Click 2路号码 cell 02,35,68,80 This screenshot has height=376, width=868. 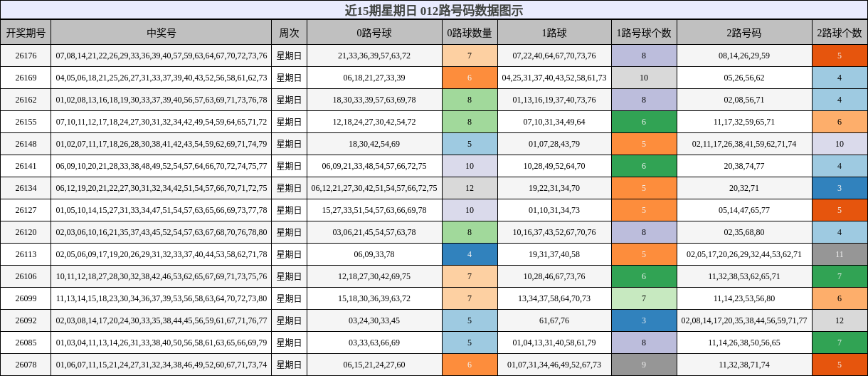(744, 232)
